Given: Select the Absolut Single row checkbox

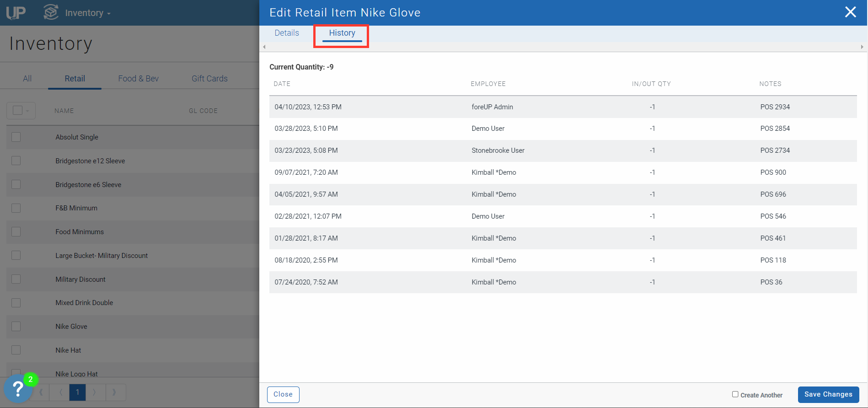Looking at the screenshot, I should coord(16,137).
